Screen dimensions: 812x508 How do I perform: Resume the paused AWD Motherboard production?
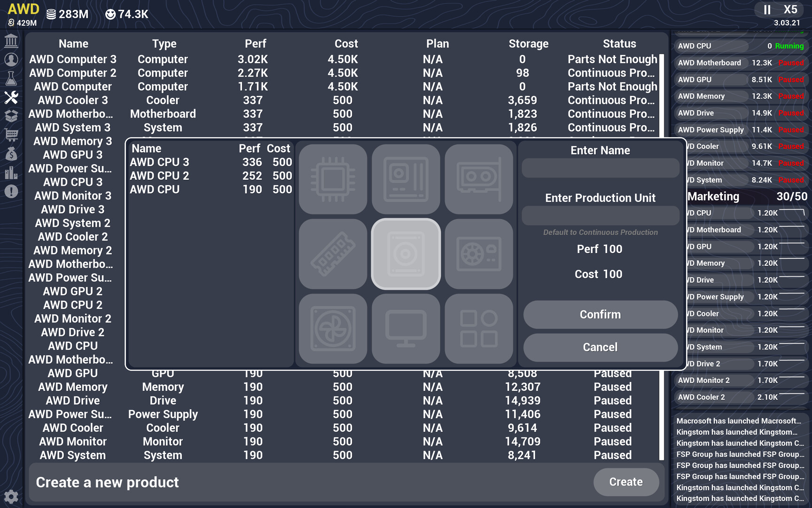pos(791,63)
